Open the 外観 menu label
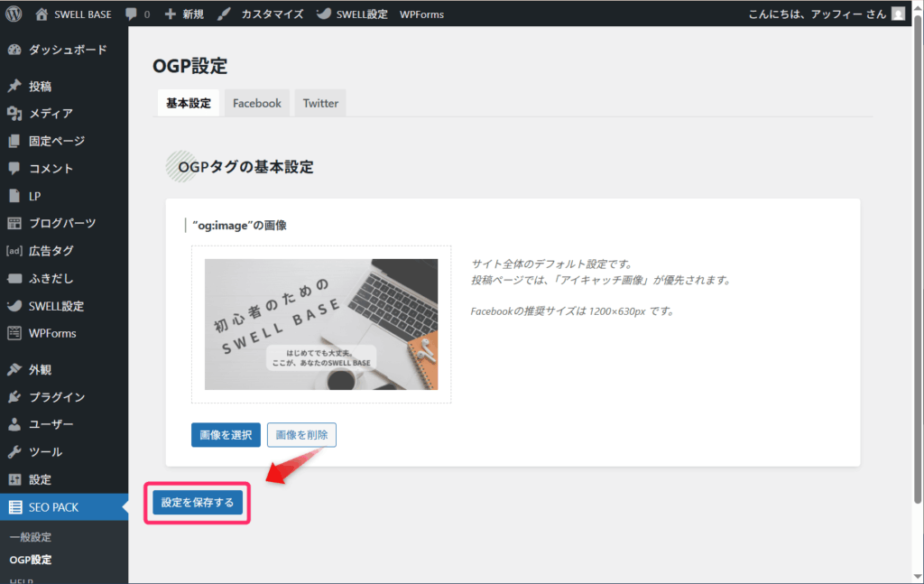Viewport: 924px width, 584px height. 40,369
